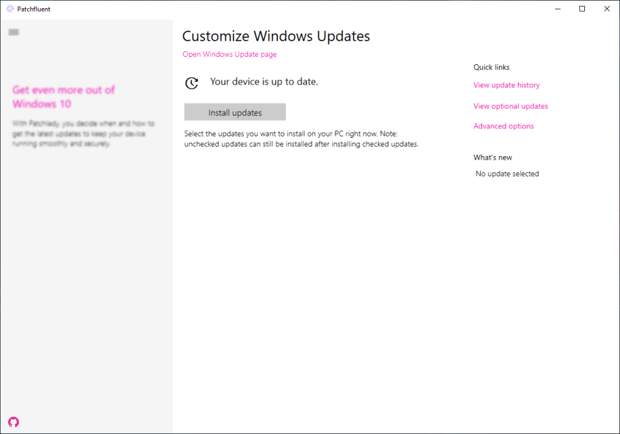620x434 pixels.
Task: Close the Patchfluent window
Action: coord(607,8)
